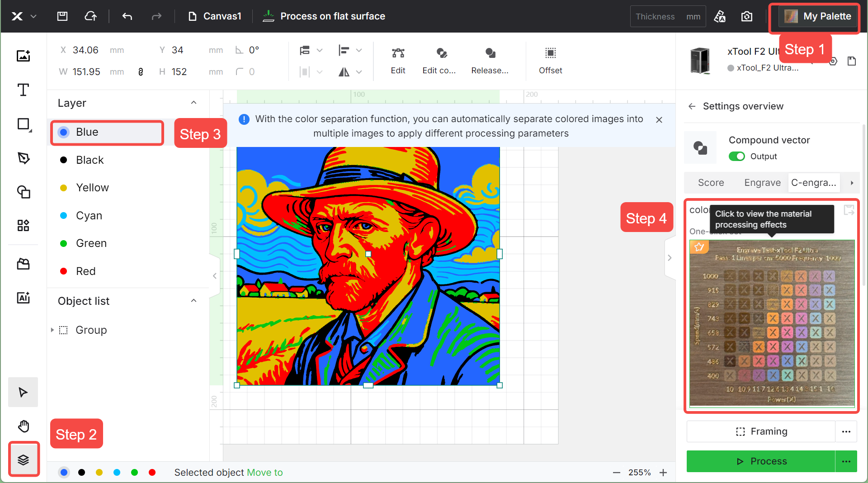Click the yellow swatch in bottom bar
The width and height of the screenshot is (868, 483).
click(x=99, y=473)
